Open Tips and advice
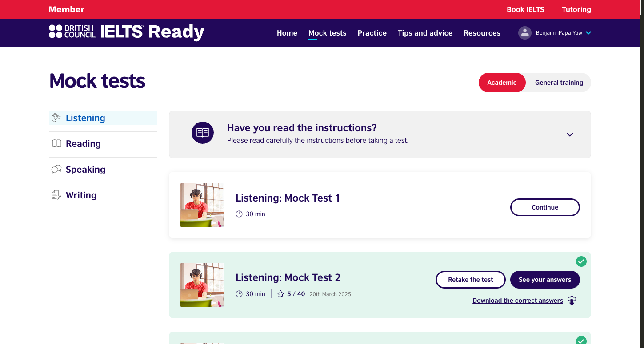This screenshot has height=348, width=644. click(x=425, y=33)
